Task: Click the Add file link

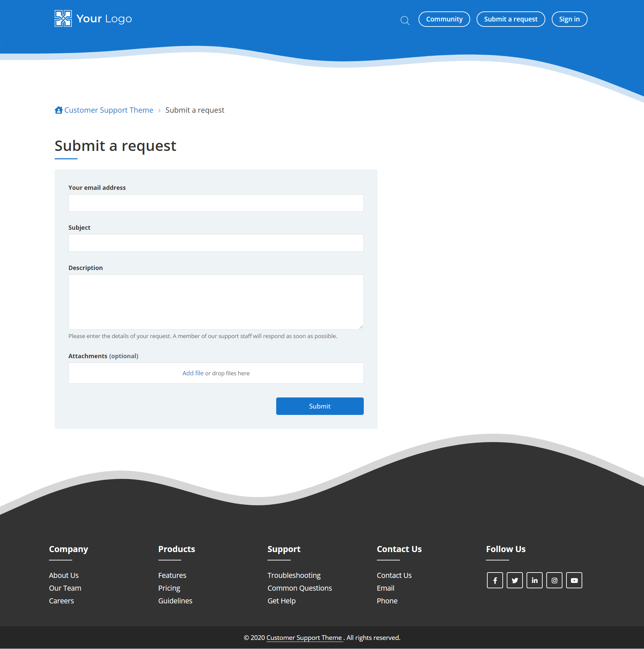Action: coord(193,373)
